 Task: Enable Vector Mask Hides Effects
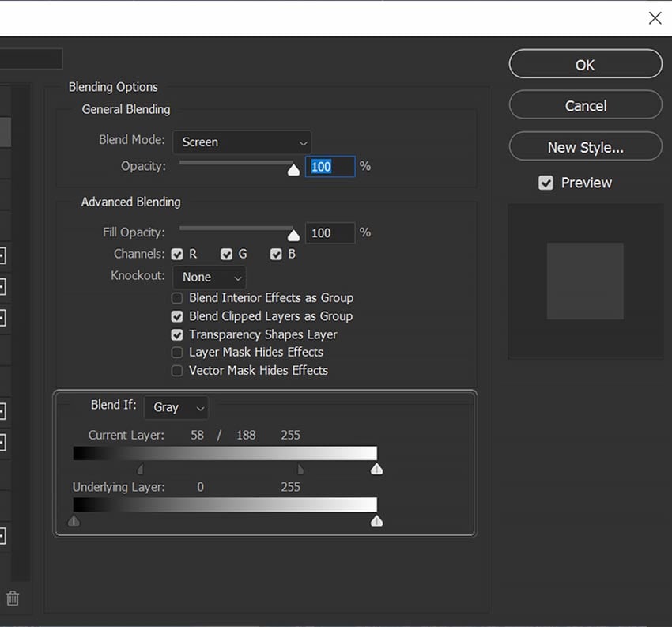177,371
